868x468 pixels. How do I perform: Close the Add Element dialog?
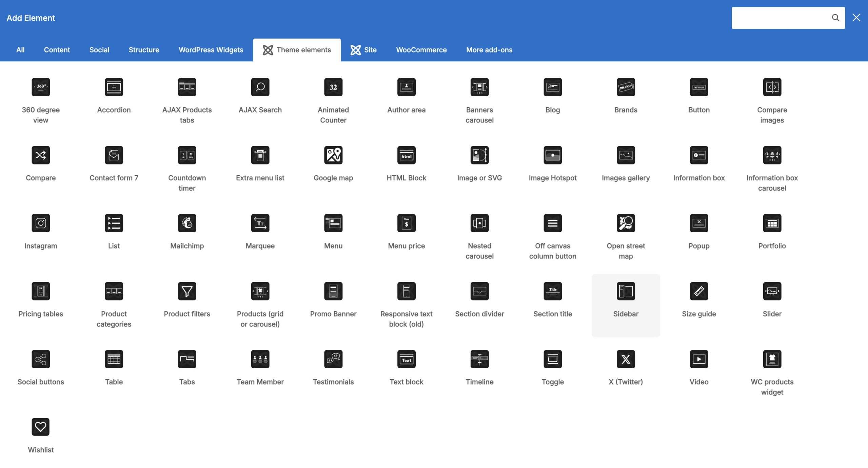[x=856, y=18]
